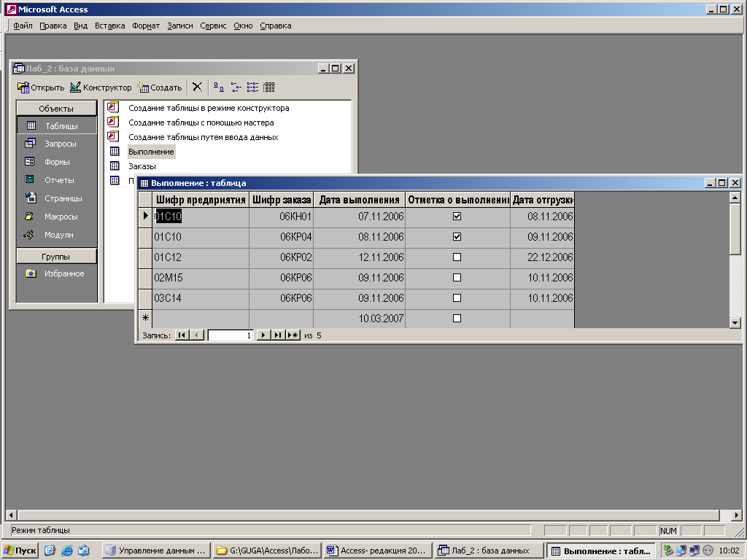Click table scrollbar down arrow
Image resolution: width=747 pixels, height=560 pixels.
[x=735, y=323]
